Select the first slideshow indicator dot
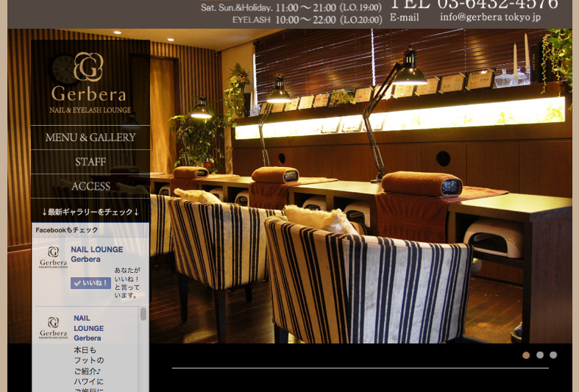 (526, 354)
